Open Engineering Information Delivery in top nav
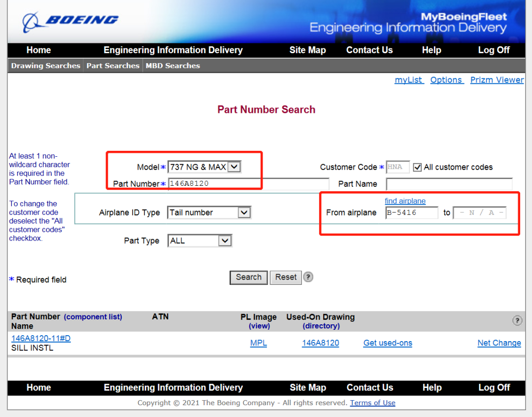The height and width of the screenshot is (417, 532). point(173,50)
